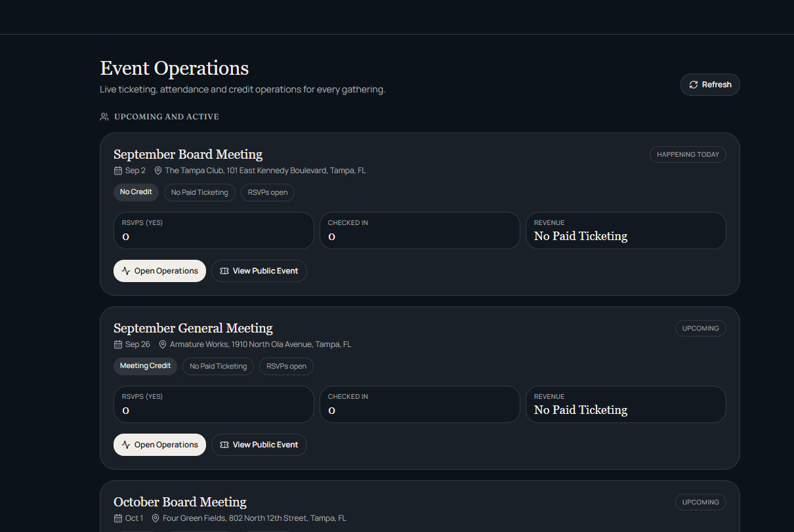Click the pulse icon in September Board Meeting's Open Operations

[126, 271]
